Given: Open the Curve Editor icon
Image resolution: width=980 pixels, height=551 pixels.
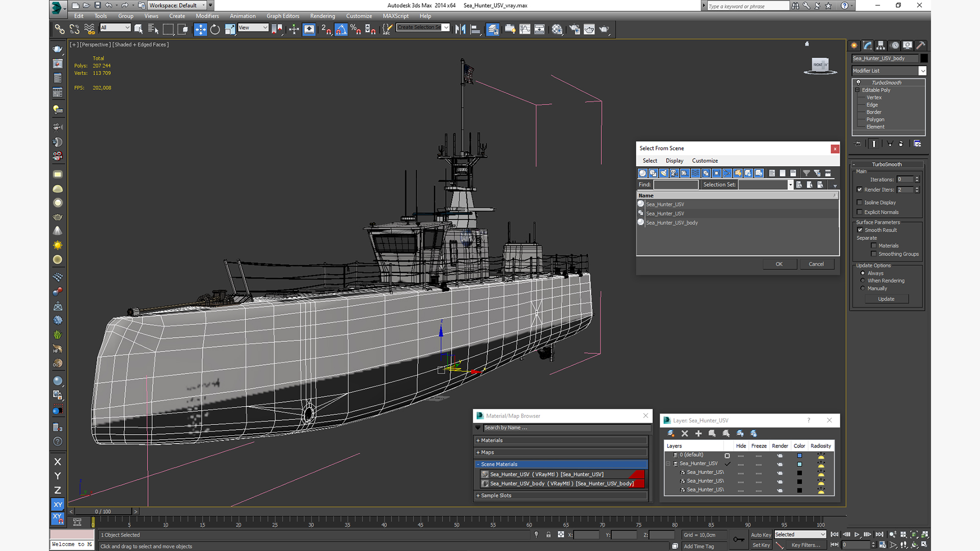Looking at the screenshot, I should (x=525, y=30).
